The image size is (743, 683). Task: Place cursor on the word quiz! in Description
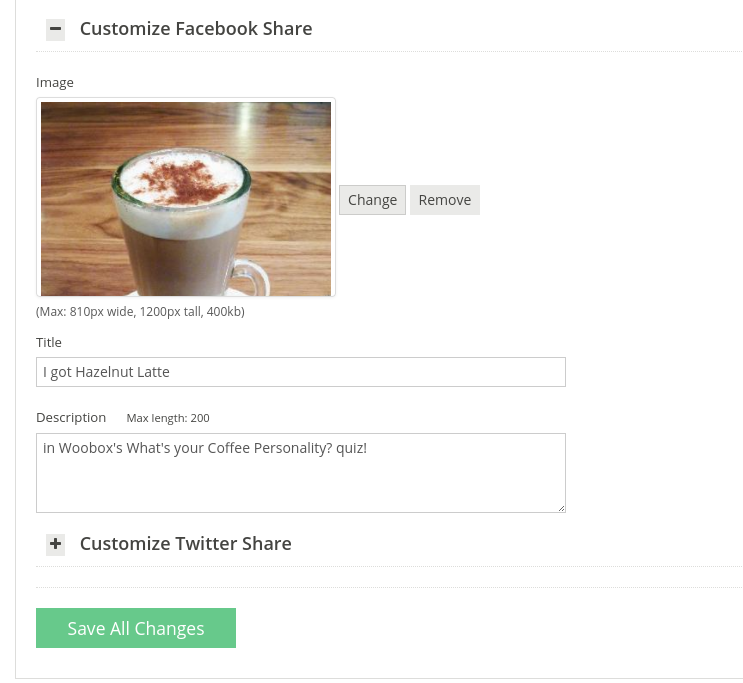[351, 448]
